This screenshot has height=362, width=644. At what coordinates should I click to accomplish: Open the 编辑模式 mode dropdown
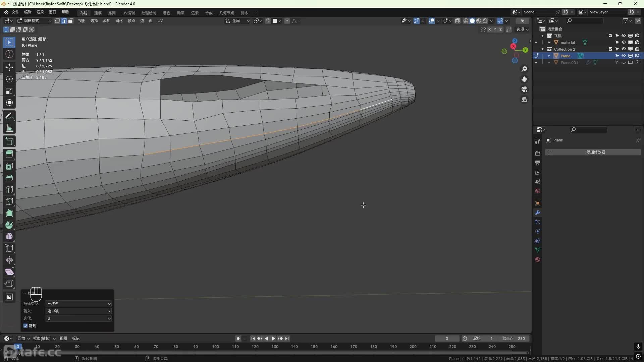click(34, 21)
